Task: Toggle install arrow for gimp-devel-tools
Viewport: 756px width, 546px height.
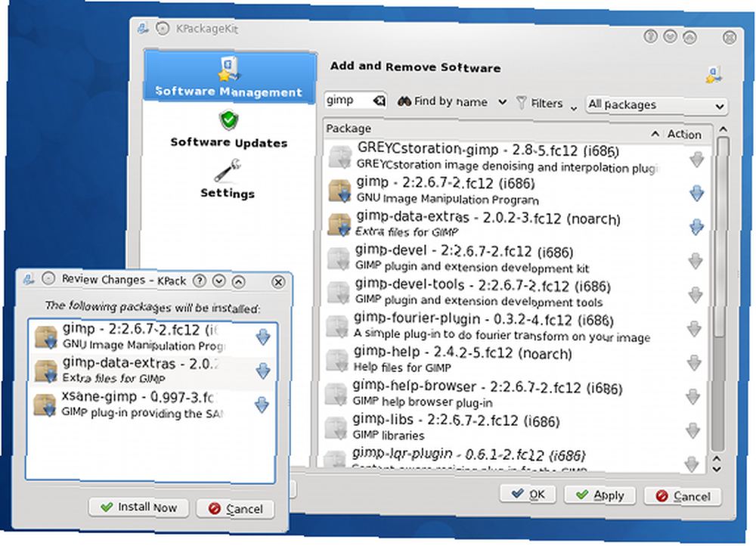Action: (696, 295)
